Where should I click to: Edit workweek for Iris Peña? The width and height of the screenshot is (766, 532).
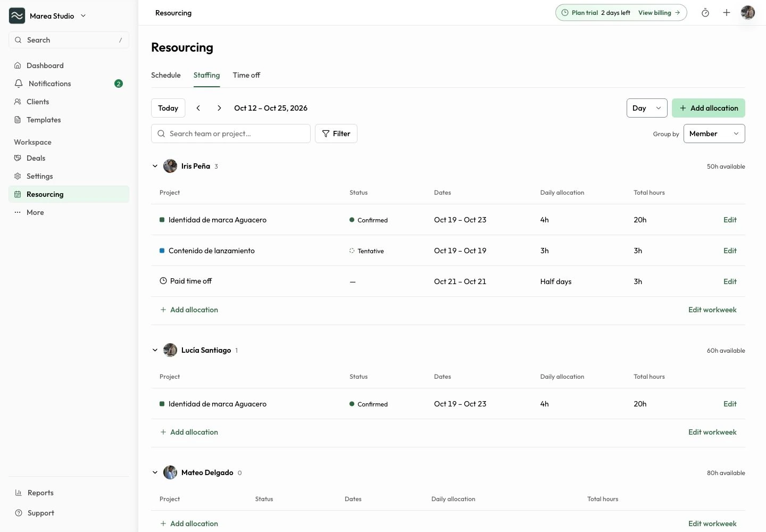(712, 310)
